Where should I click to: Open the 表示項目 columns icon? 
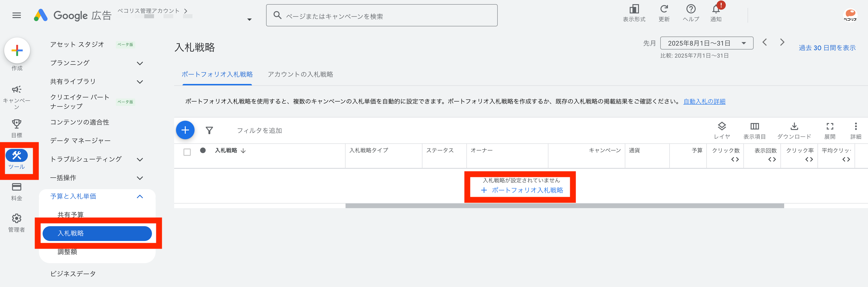pos(755,127)
